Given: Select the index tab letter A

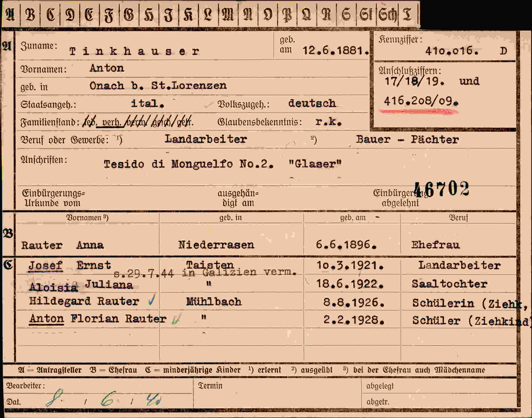Looking at the screenshot, I should pyautogui.click(x=10, y=15).
